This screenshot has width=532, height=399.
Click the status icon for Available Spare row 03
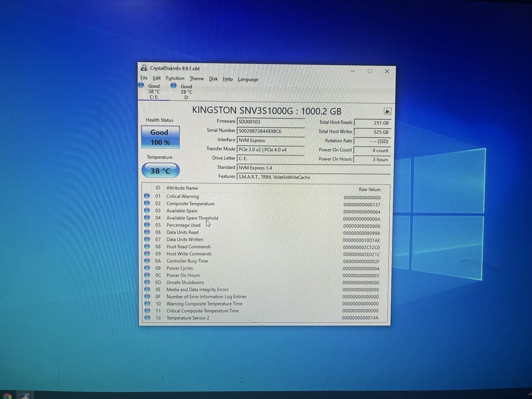[x=147, y=210]
